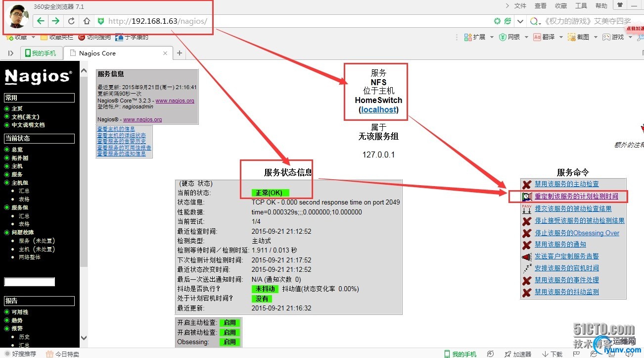This screenshot has height=358, width=644.
Task: Open 趋势 under the 报告 section
Action: (x=17, y=320)
